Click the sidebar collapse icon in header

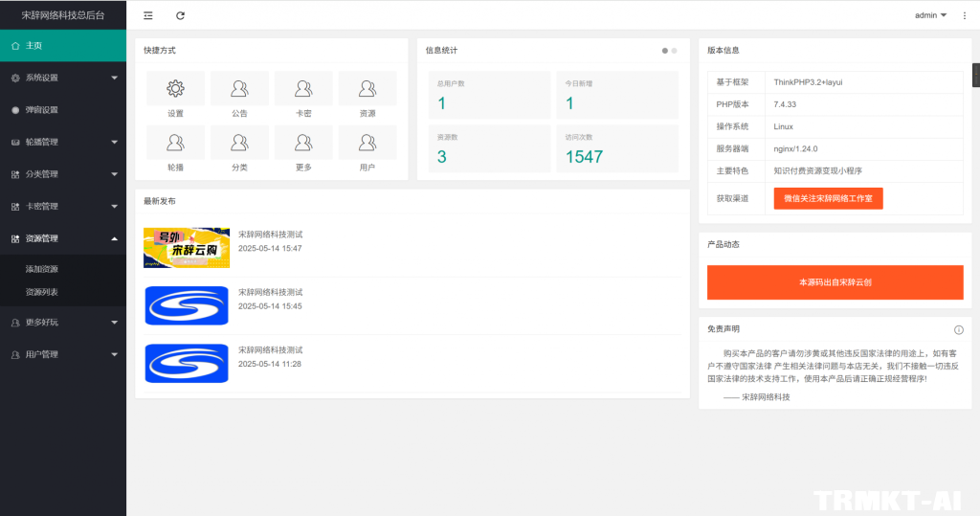click(147, 15)
